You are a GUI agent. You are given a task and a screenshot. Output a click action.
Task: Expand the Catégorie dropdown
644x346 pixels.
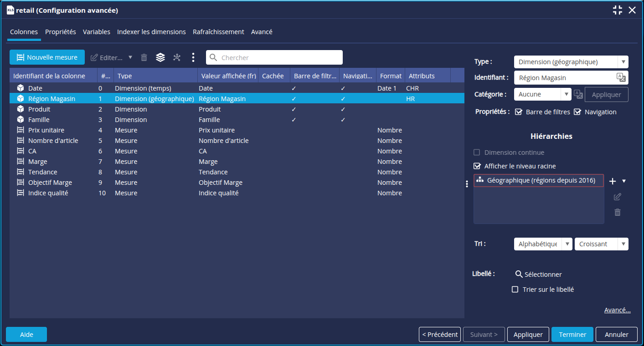point(567,94)
